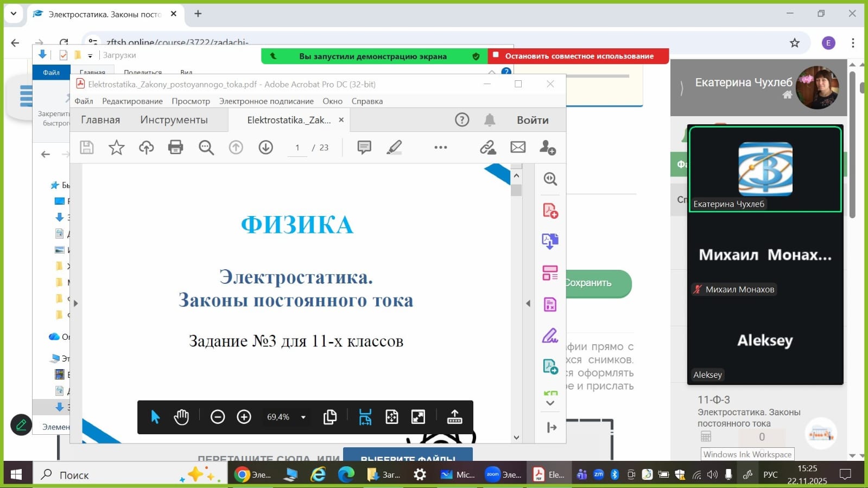Toggle the selection arrow tool
868x488 pixels.
click(155, 417)
